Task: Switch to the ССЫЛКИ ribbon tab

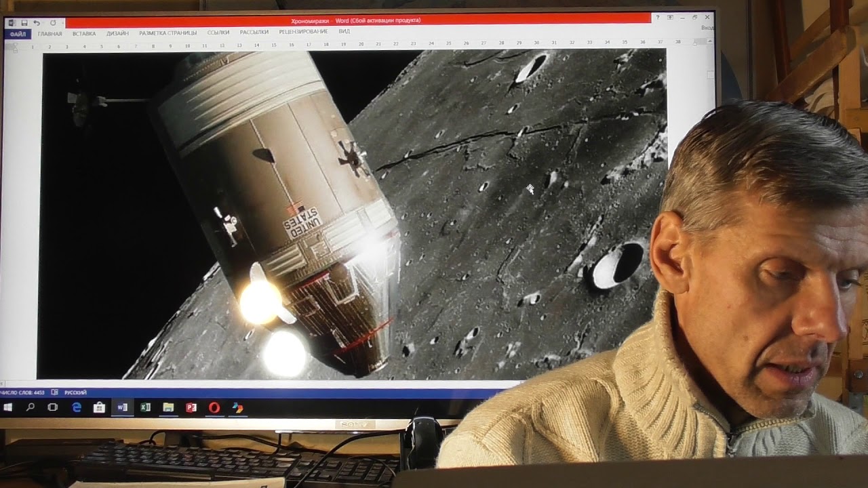Action: tap(218, 32)
